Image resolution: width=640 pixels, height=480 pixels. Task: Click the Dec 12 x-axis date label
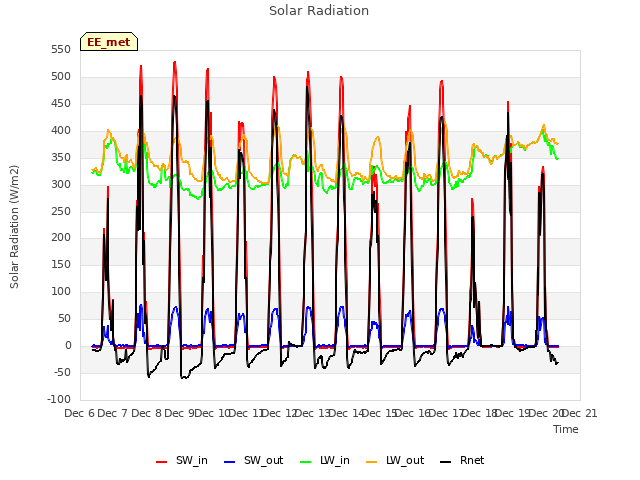pyautogui.click(x=279, y=413)
